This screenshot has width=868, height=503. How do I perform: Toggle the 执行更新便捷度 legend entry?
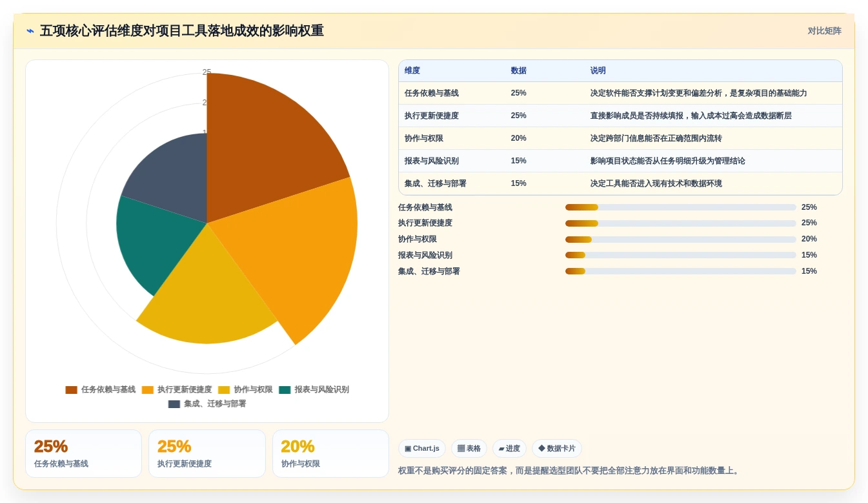click(177, 389)
